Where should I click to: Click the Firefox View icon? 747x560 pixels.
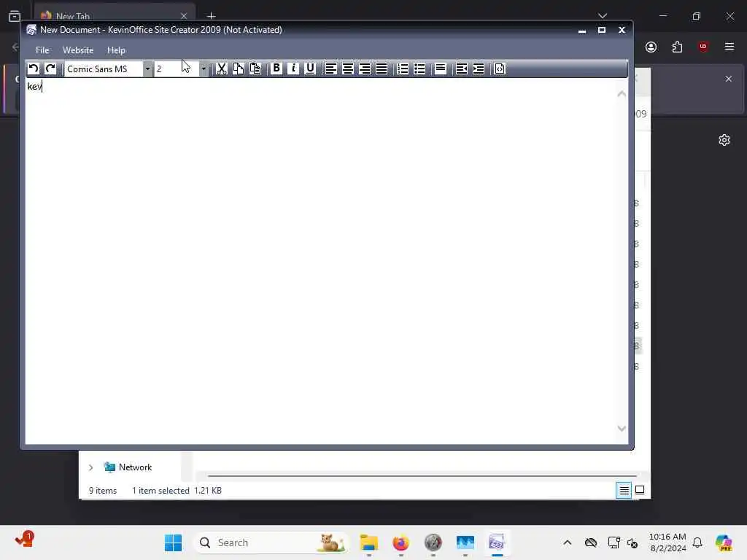coord(15,16)
